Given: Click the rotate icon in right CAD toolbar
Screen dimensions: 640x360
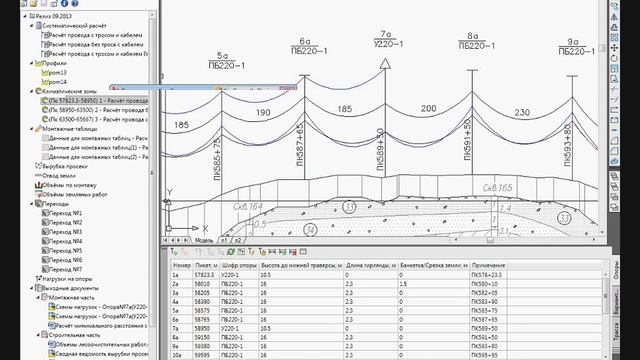Looking at the screenshot, I should click(614, 58).
